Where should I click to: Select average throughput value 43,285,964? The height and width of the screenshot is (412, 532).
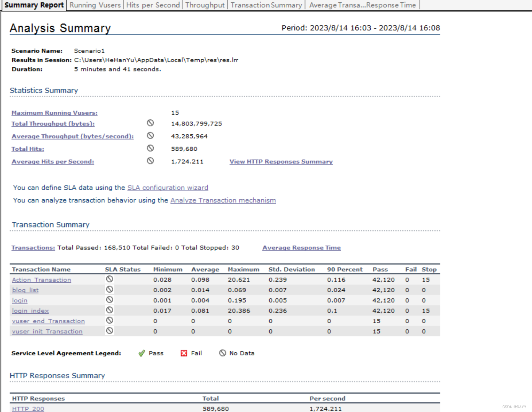[x=189, y=136]
